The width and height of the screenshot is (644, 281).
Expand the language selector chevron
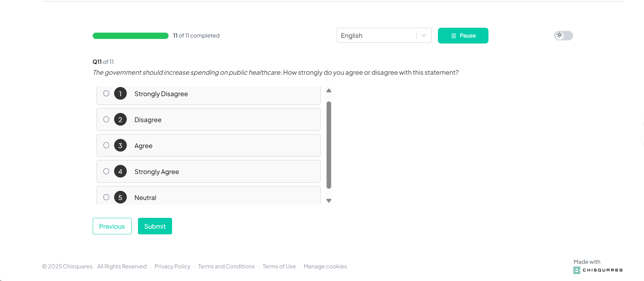[423, 35]
